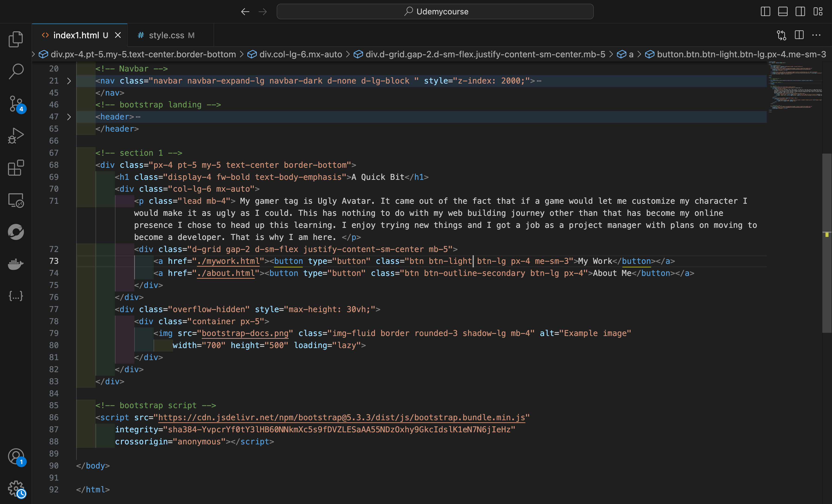Open Source Control showing 4 pending changes
832x504 pixels.
(16, 103)
